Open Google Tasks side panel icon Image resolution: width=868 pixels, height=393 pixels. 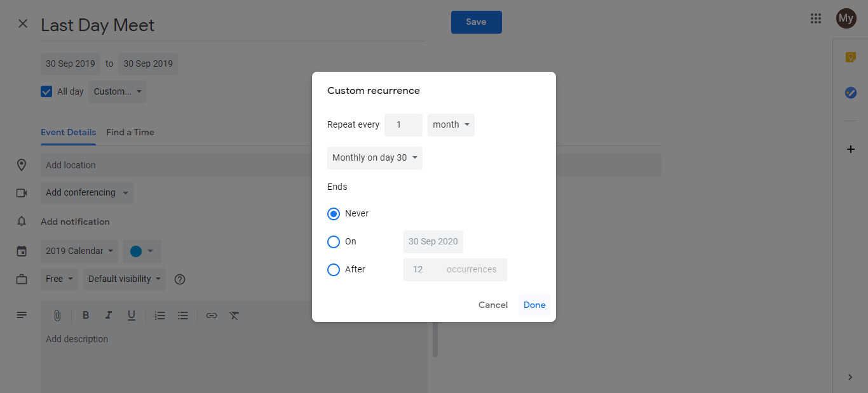[x=850, y=93]
